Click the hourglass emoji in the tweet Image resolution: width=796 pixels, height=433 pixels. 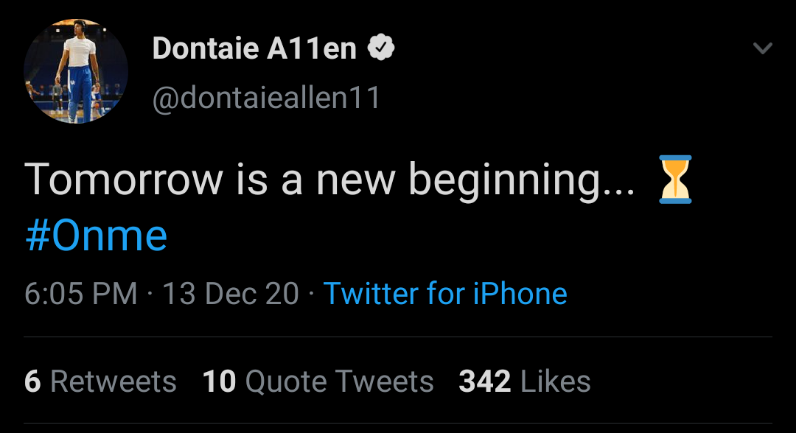coord(675,181)
